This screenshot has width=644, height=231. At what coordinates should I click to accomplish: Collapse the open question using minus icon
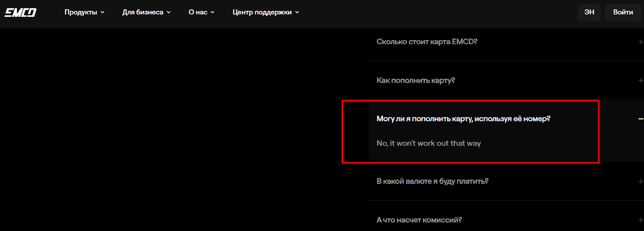(x=640, y=119)
